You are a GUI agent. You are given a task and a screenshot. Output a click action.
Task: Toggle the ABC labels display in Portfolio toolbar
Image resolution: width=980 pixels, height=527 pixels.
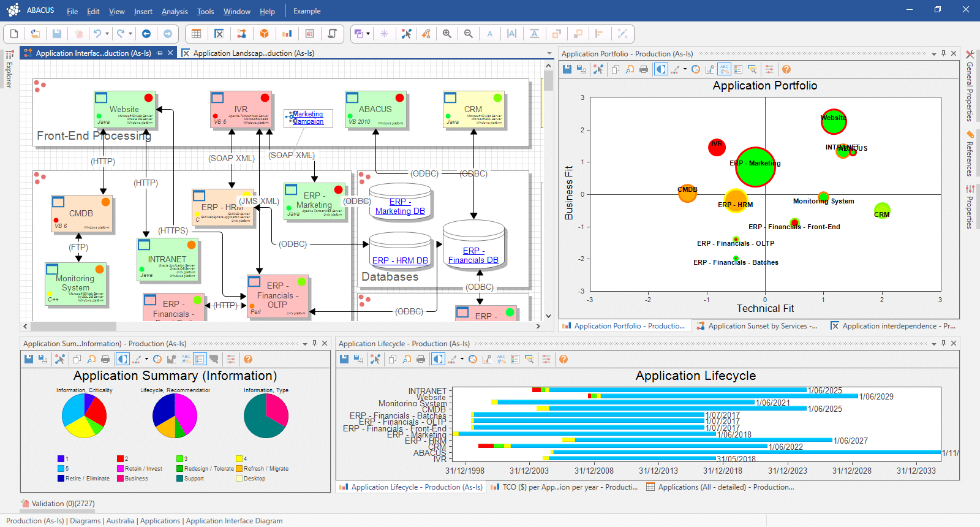725,69
